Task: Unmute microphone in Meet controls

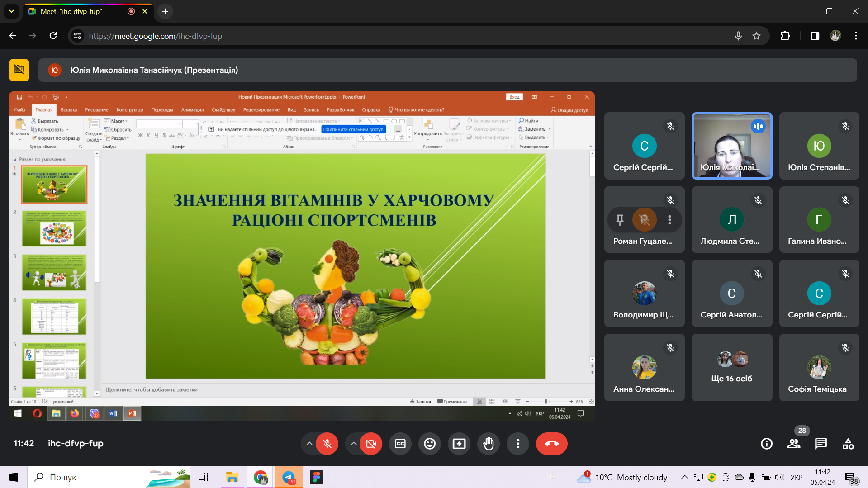Action: tap(327, 444)
